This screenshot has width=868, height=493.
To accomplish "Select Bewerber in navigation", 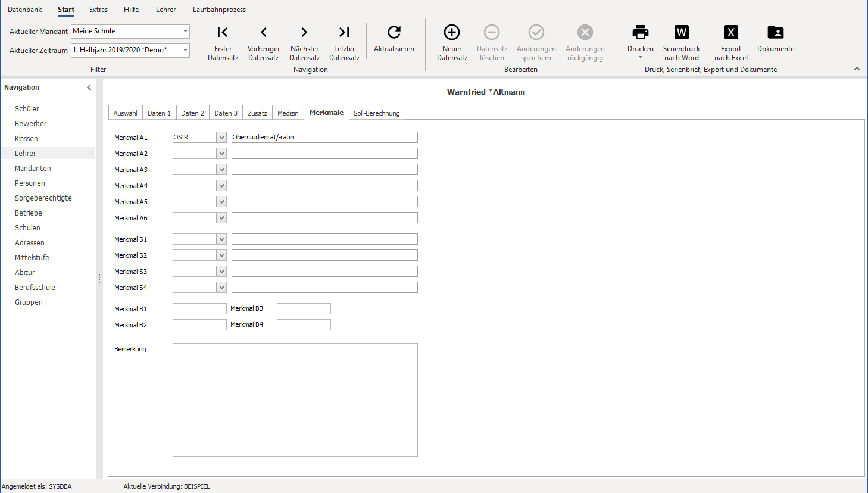I will 31,124.
